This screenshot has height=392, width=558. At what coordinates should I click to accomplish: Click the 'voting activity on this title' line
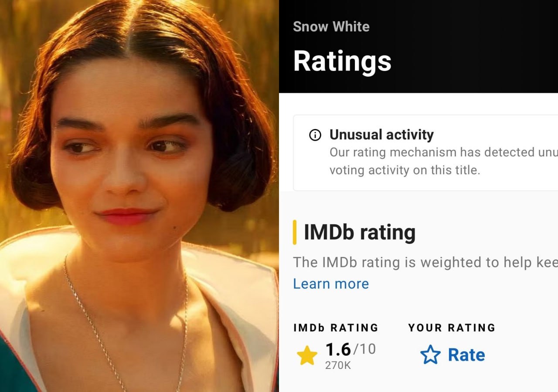(x=405, y=170)
